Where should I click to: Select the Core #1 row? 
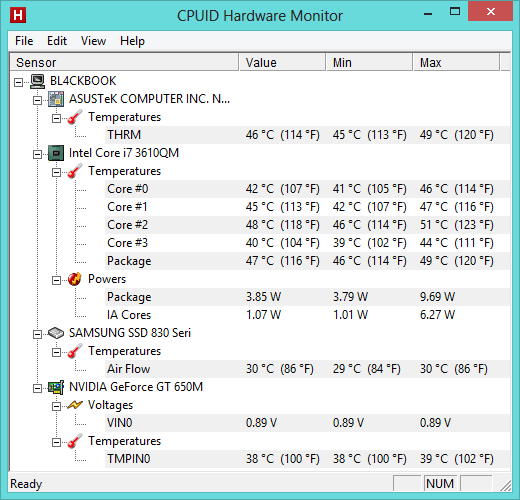(x=307, y=207)
